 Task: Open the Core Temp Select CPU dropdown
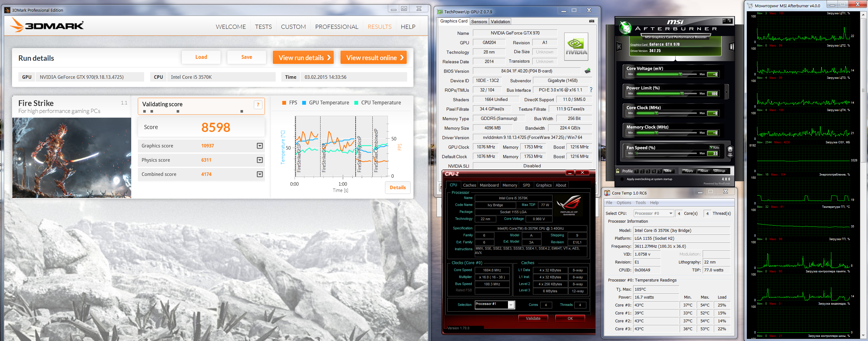point(654,213)
